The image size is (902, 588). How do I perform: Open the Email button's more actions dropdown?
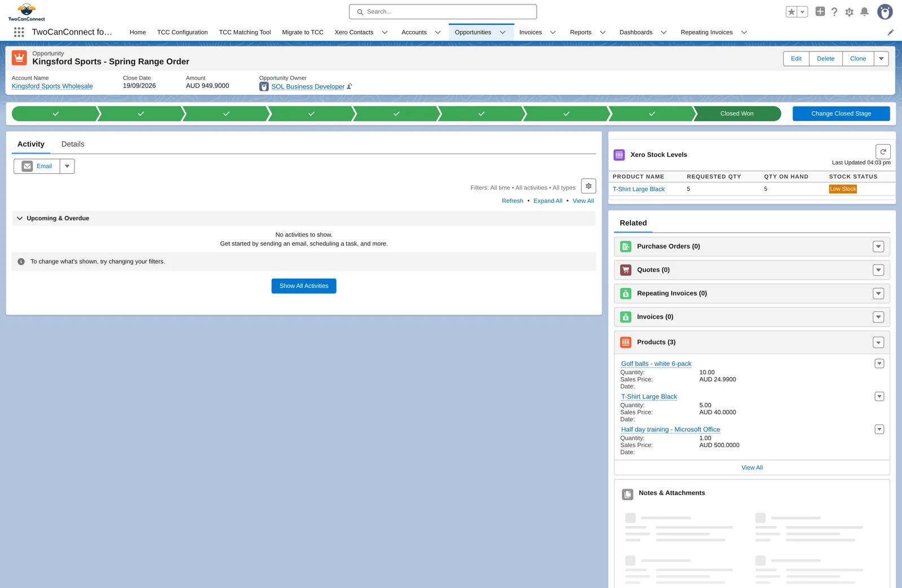point(67,166)
